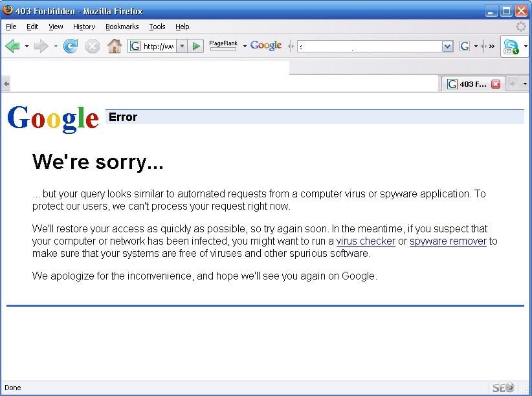Click the Google toolbar logo
This screenshot has width=532, height=396.
[266, 45]
